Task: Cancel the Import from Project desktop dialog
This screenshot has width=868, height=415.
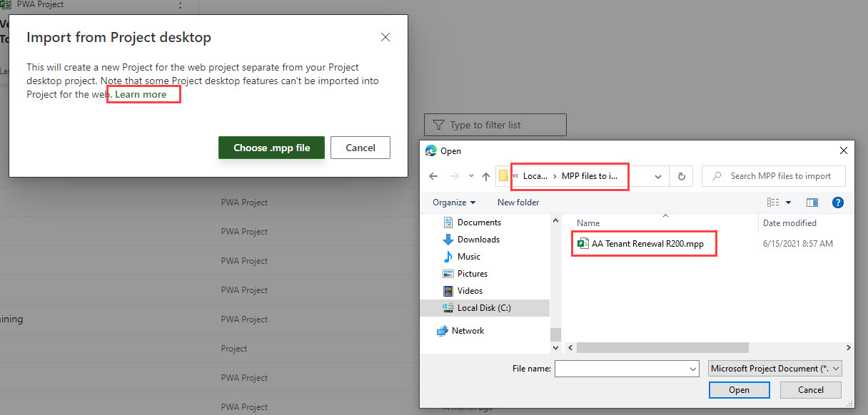Action: click(360, 148)
